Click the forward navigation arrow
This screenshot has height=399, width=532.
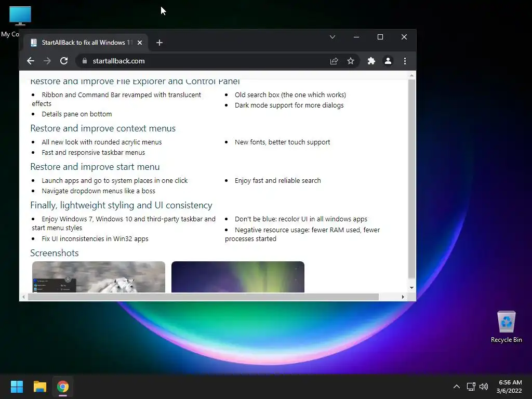pyautogui.click(x=47, y=61)
